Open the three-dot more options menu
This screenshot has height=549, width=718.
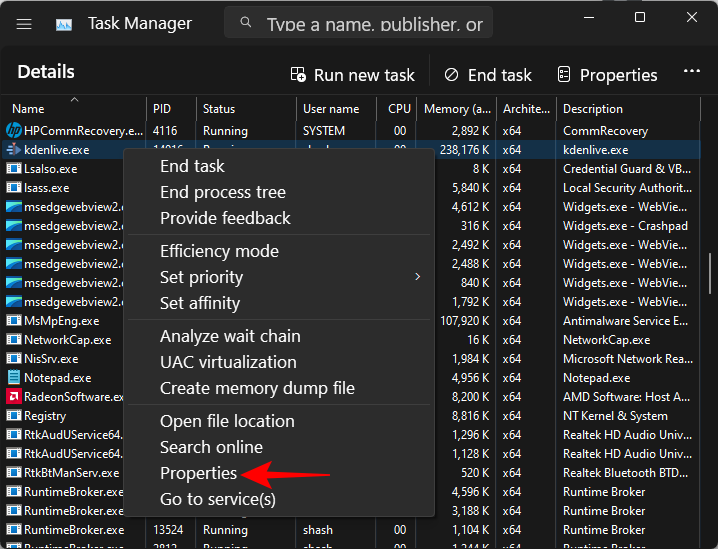coord(691,72)
